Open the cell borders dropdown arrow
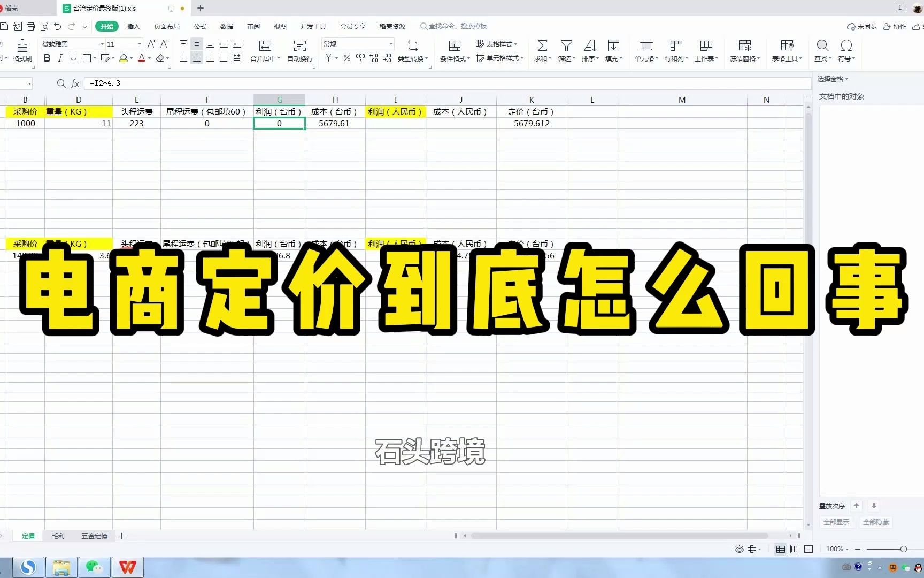924x578 pixels. click(95, 58)
